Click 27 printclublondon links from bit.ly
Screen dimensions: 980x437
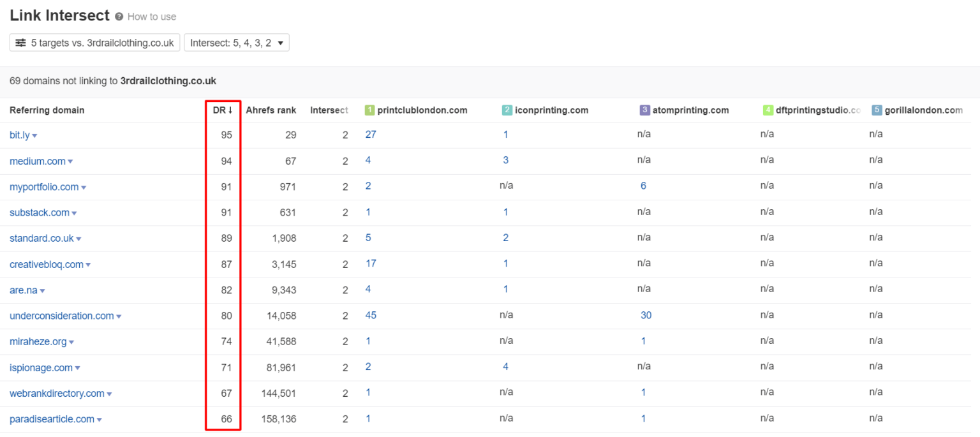[371, 135]
